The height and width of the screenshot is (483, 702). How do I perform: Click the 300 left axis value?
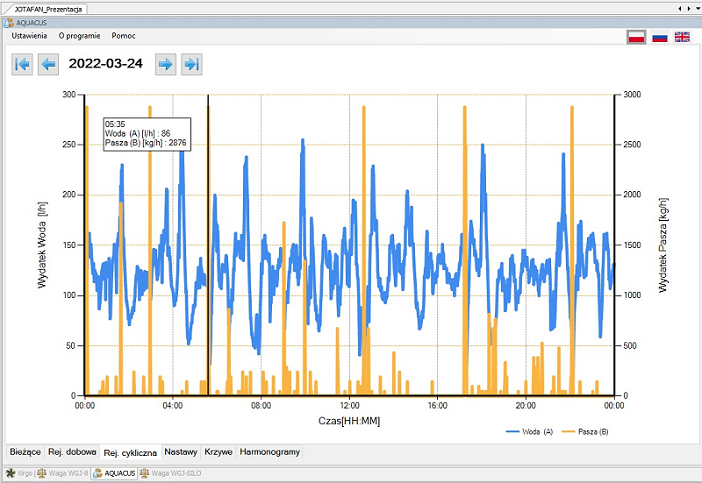69,94
